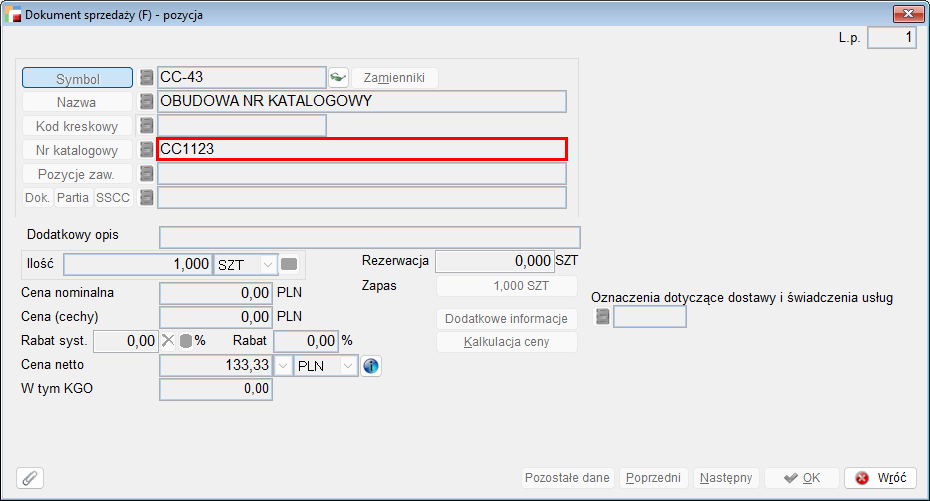930x501 pixels.
Task: Open the small dropdown after Cena netto value
Action: click(x=283, y=366)
